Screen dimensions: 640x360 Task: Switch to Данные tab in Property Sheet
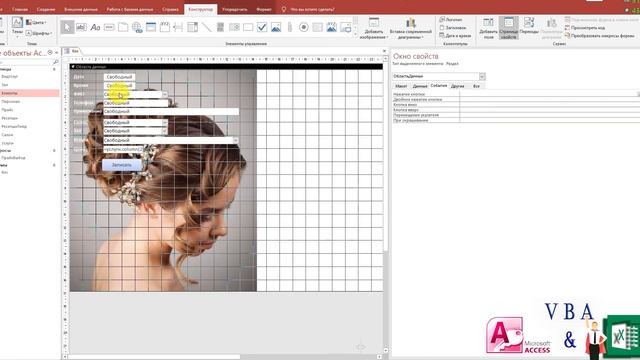(x=420, y=86)
